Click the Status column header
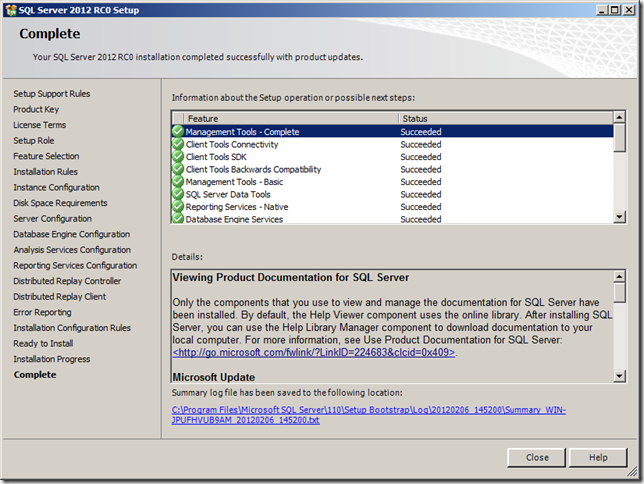Viewport: 644px width, 484px height. [506, 118]
